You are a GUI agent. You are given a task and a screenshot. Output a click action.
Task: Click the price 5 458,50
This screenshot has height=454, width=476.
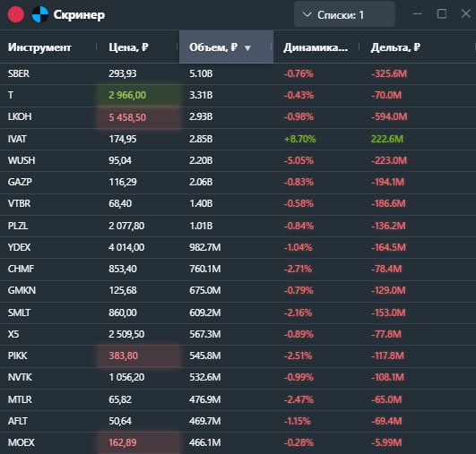(127, 117)
